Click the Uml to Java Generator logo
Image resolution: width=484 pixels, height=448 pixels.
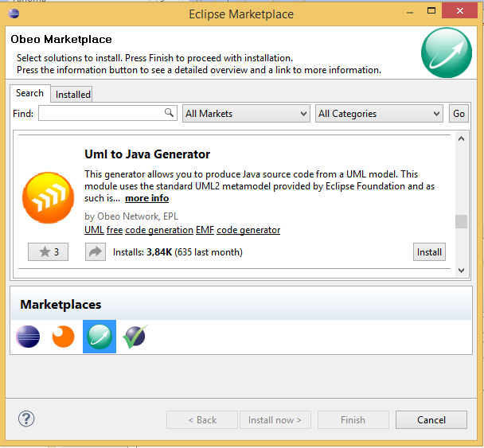tap(48, 197)
